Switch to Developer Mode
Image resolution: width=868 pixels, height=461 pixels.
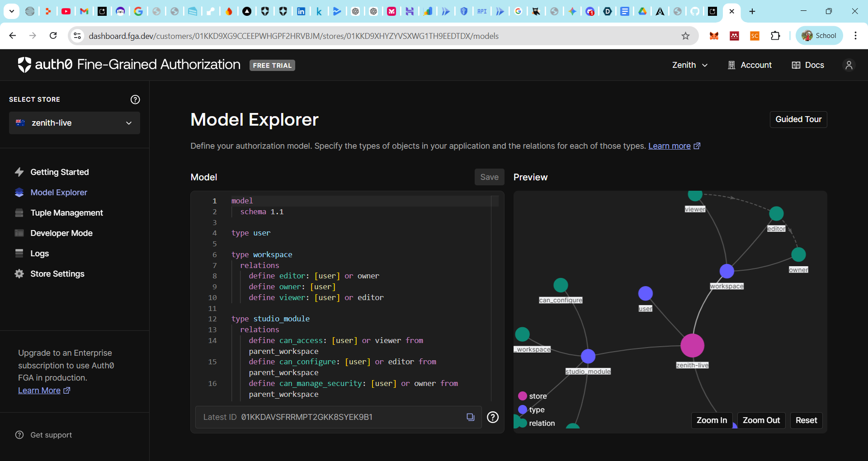click(61, 233)
